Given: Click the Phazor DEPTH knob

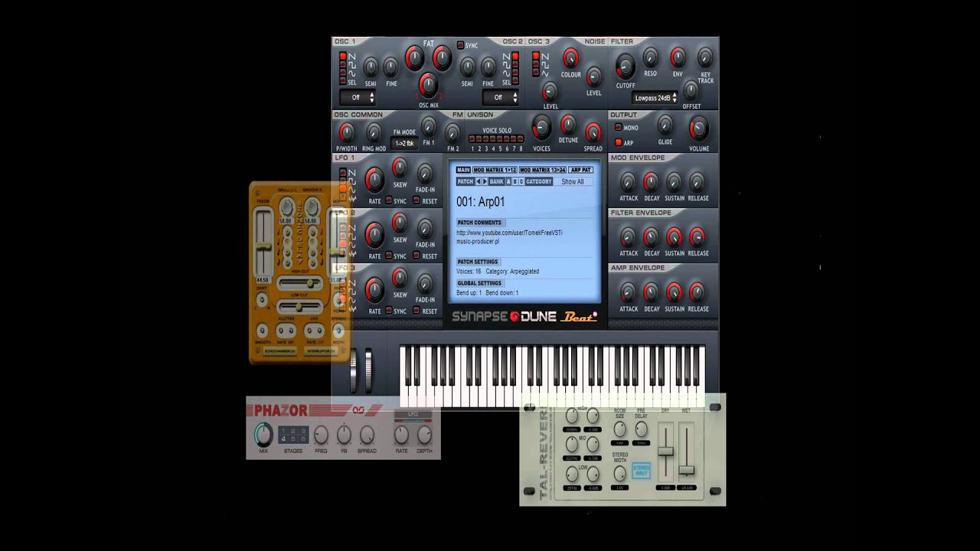Looking at the screenshot, I should 424,435.
